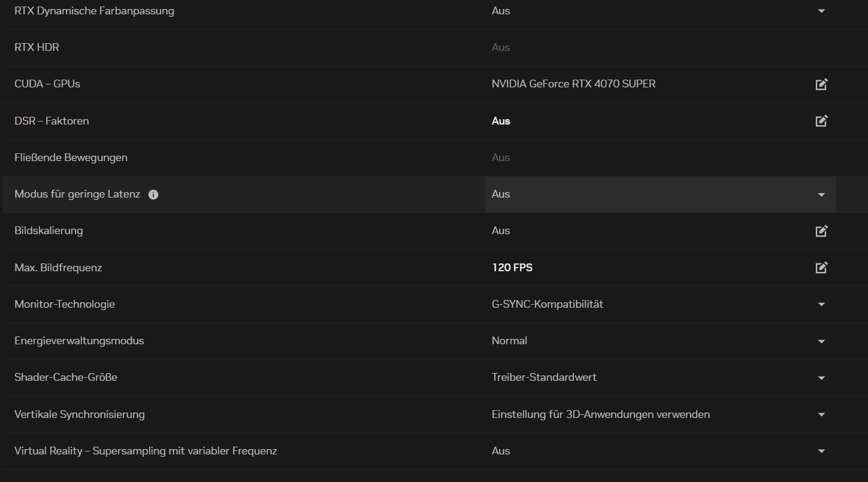Click the RTX HDR setting label
The image size is (868, 482).
click(37, 47)
